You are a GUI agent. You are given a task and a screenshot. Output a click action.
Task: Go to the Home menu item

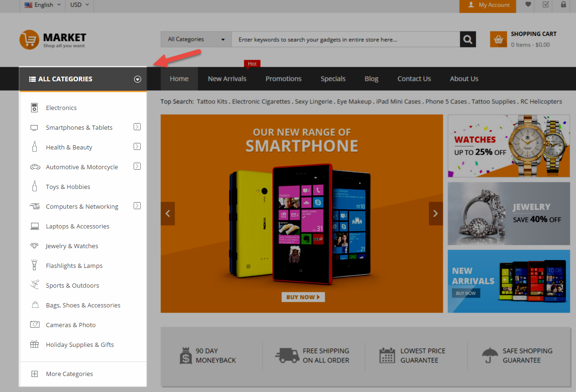point(179,79)
